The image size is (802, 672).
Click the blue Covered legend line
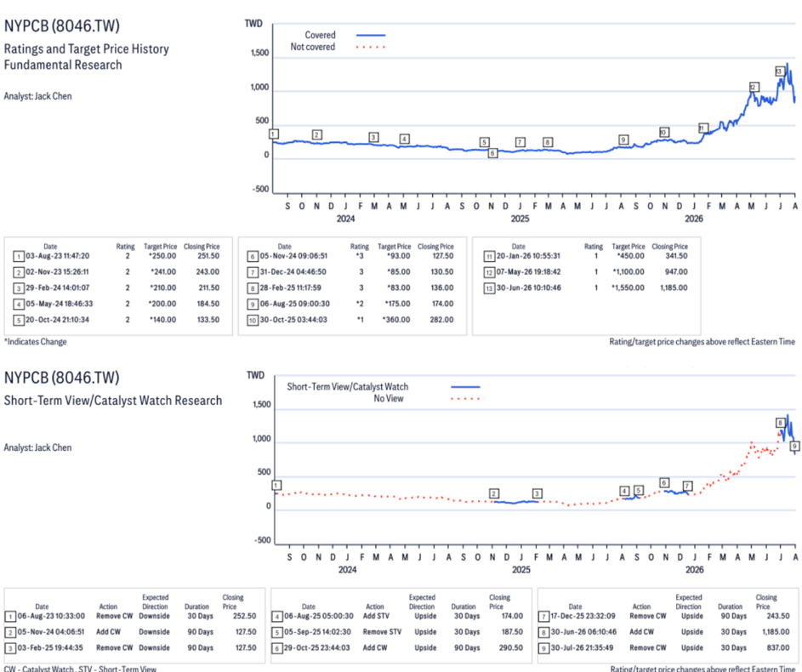point(370,35)
